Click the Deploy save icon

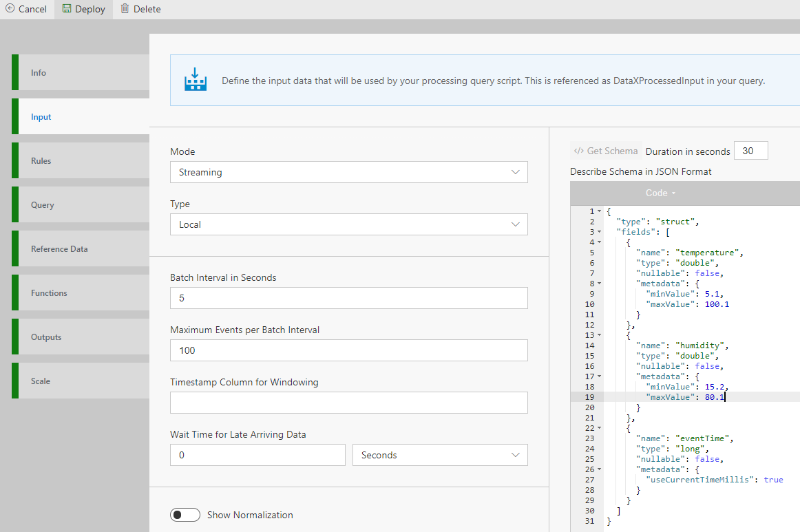click(67, 9)
